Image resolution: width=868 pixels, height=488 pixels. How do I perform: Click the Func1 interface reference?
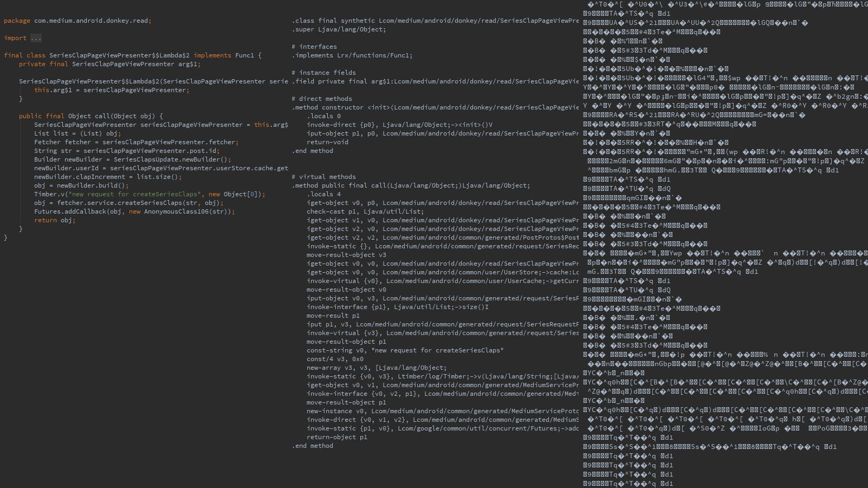point(245,55)
